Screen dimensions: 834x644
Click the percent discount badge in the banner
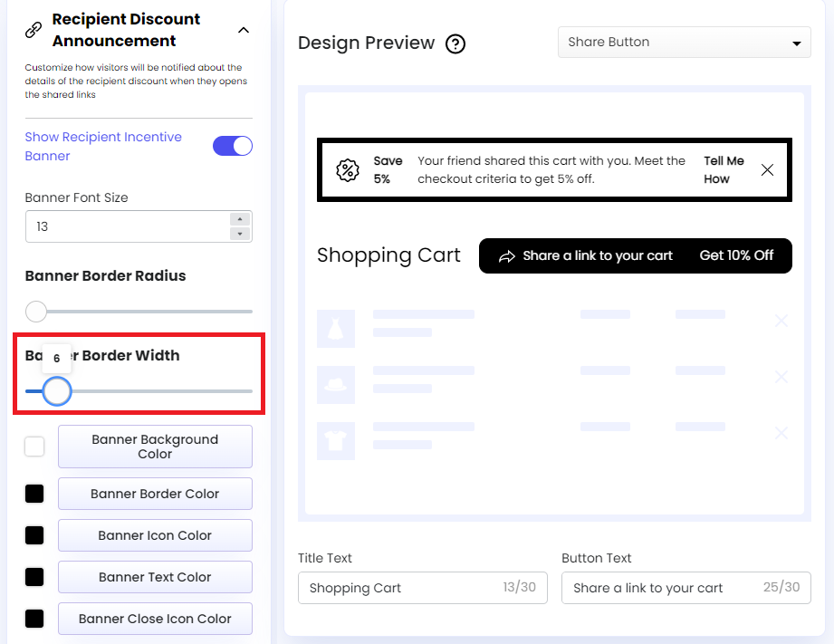347,169
